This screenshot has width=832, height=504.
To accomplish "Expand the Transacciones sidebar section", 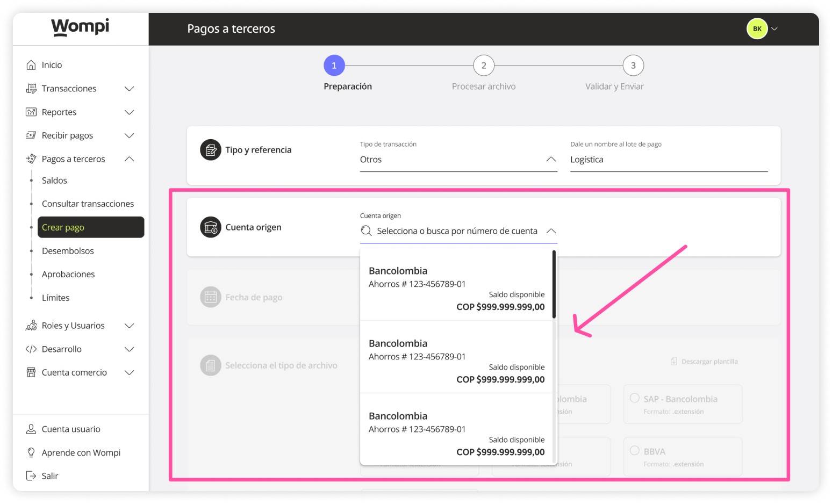I will (x=129, y=89).
